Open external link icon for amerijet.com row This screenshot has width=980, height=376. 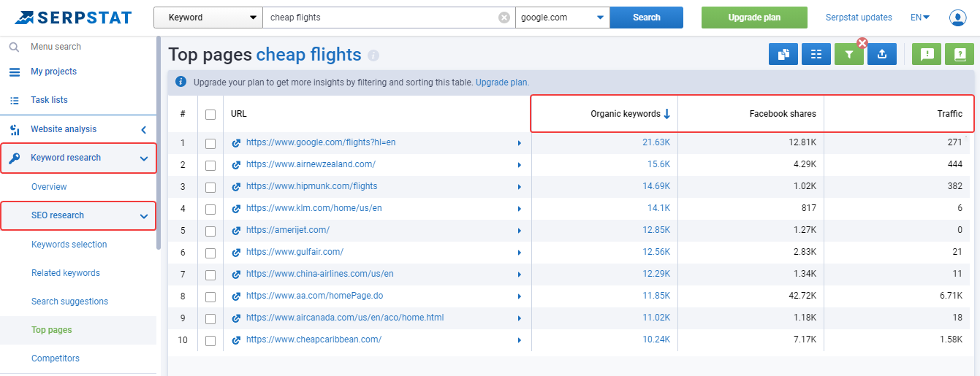pyautogui.click(x=236, y=231)
